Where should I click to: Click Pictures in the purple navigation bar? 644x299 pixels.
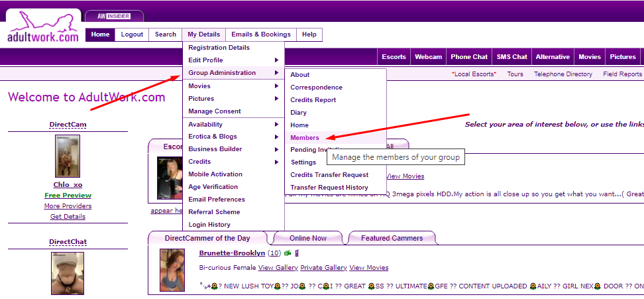[x=623, y=57]
